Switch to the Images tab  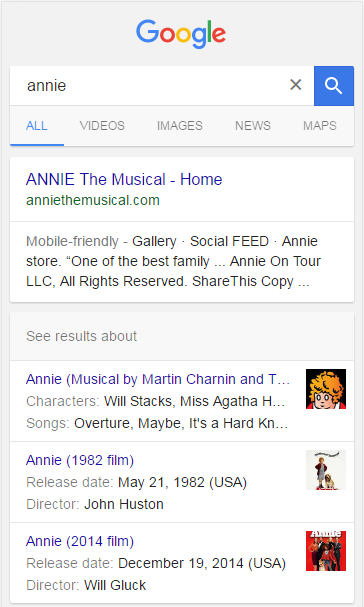pos(180,125)
